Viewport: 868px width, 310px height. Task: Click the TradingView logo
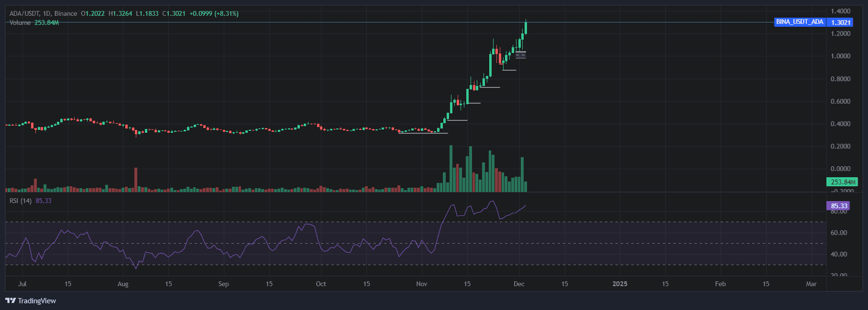31,300
